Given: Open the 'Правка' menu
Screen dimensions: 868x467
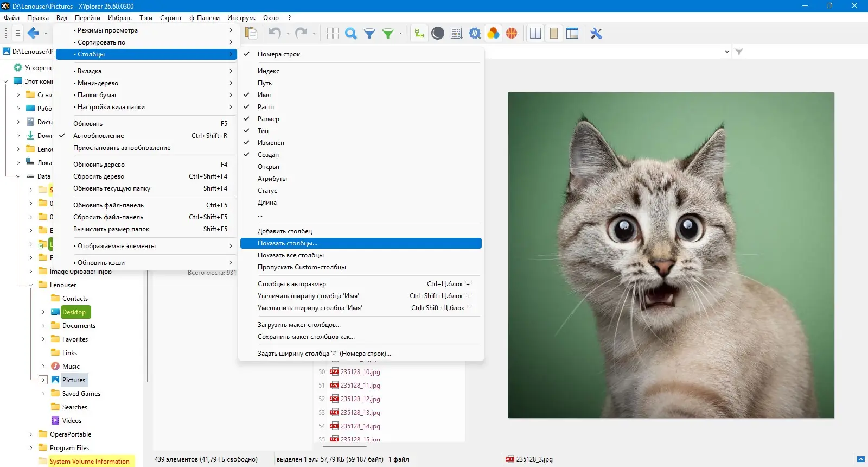Looking at the screenshot, I should 38,18.
